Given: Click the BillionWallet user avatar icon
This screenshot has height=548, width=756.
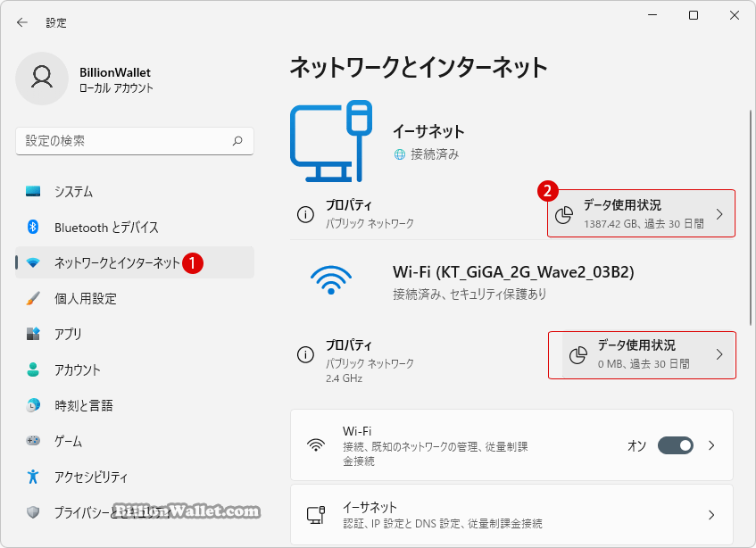Looking at the screenshot, I should [42, 78].
